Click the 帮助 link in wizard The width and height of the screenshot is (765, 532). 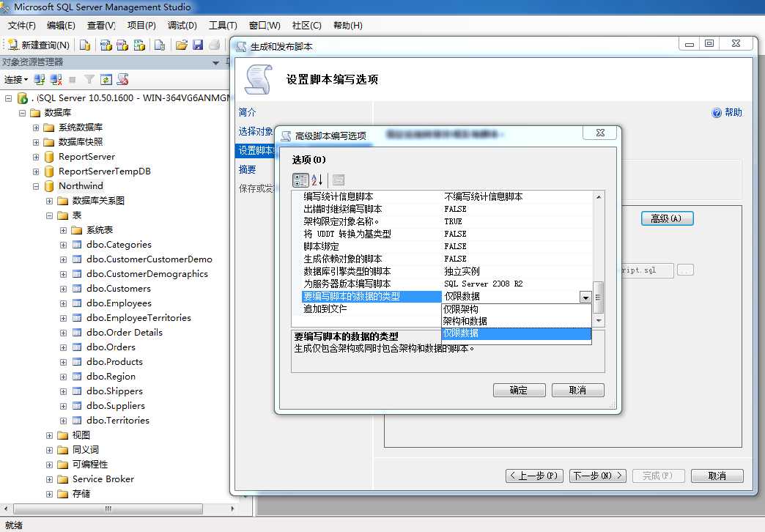(x=733, y=113)
